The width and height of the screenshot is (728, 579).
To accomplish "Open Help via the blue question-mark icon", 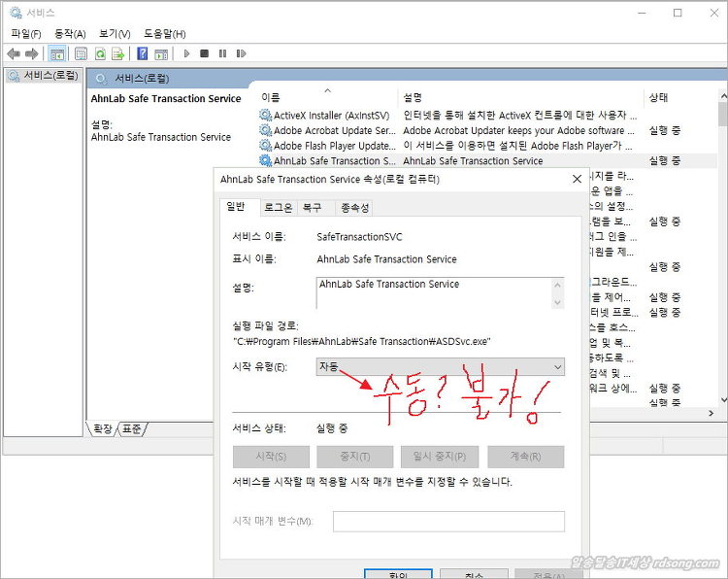I will [x=142, y=53].
